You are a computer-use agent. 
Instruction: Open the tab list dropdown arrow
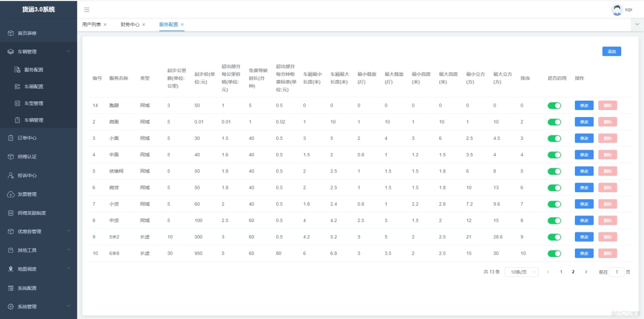(637, 24)
